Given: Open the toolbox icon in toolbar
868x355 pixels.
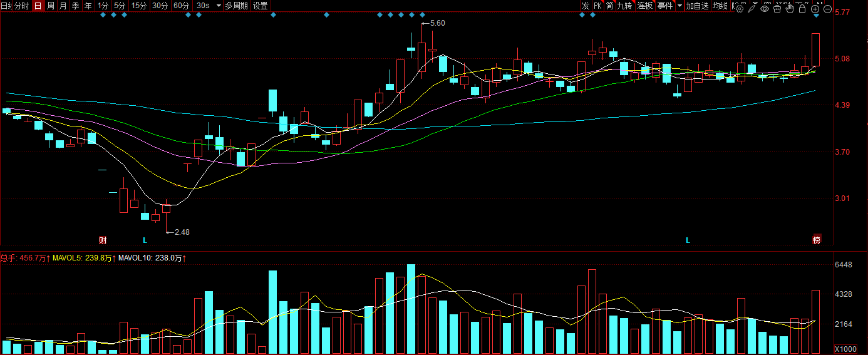Looking at the screenshot, I should (777, 9).
